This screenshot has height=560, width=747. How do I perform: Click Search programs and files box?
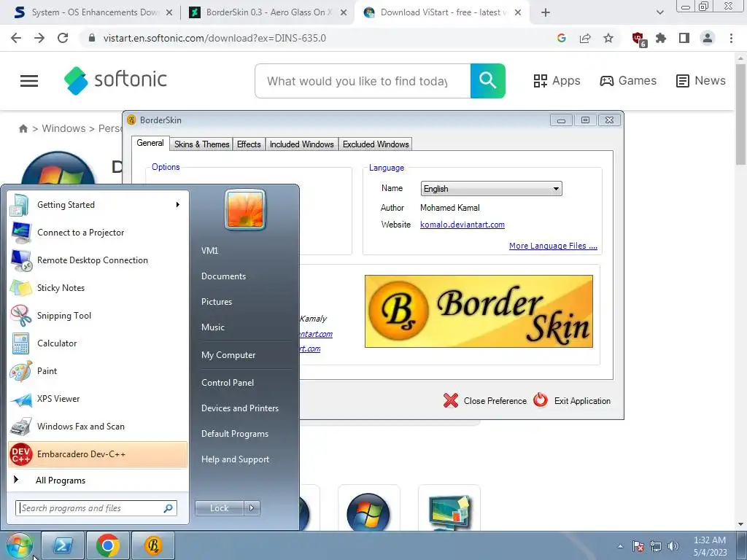pyautogui.click(x=96, y=508)
